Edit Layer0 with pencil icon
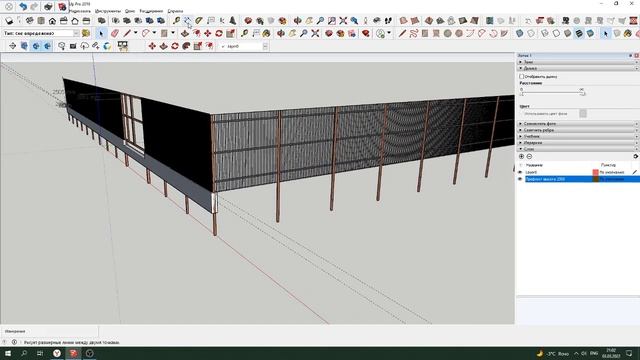The image size is (640, 360). [x=634, y=172]
